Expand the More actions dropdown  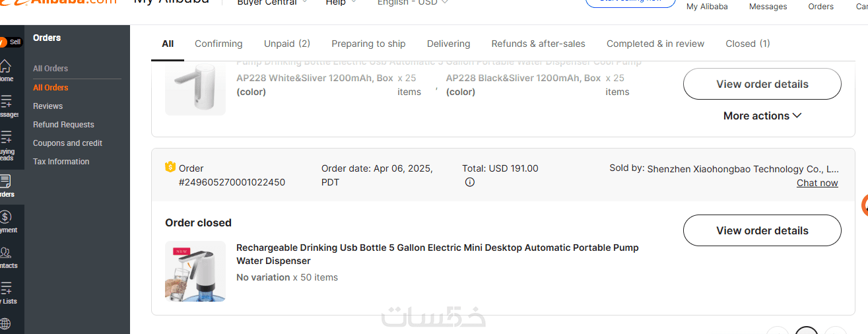click(x=762, y=116)
